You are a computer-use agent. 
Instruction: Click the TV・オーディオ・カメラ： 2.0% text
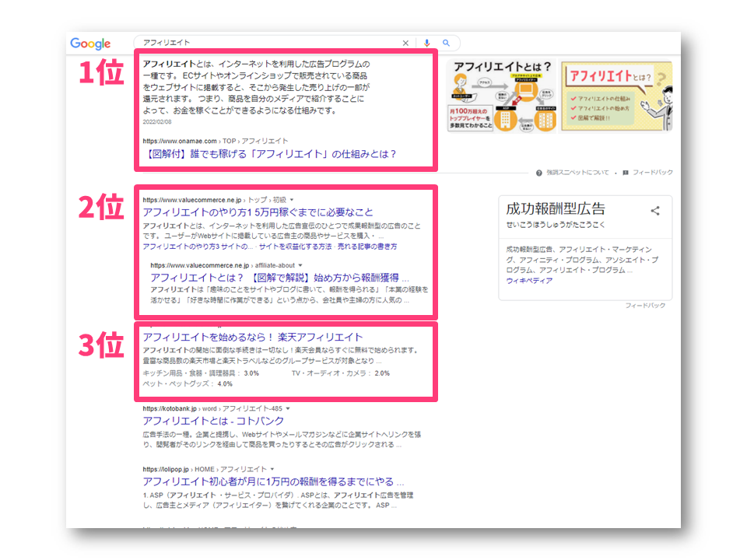[341, 373]
